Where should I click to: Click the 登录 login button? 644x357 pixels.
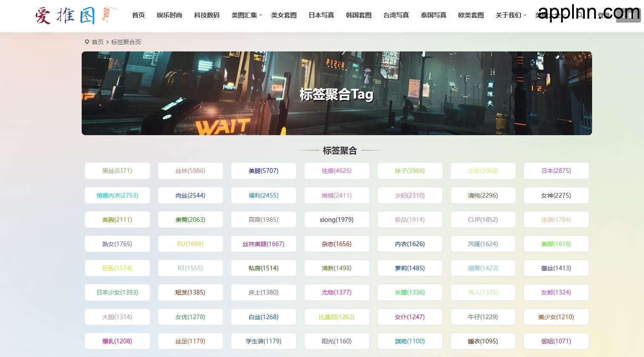coord(604,15)
